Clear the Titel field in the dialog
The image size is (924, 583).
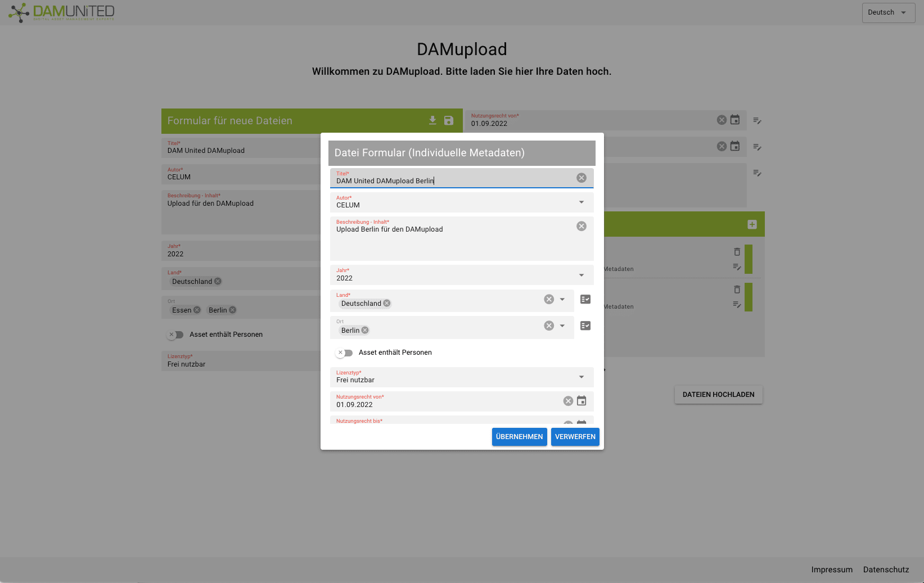pyautogui.click(x=582, y=178)
